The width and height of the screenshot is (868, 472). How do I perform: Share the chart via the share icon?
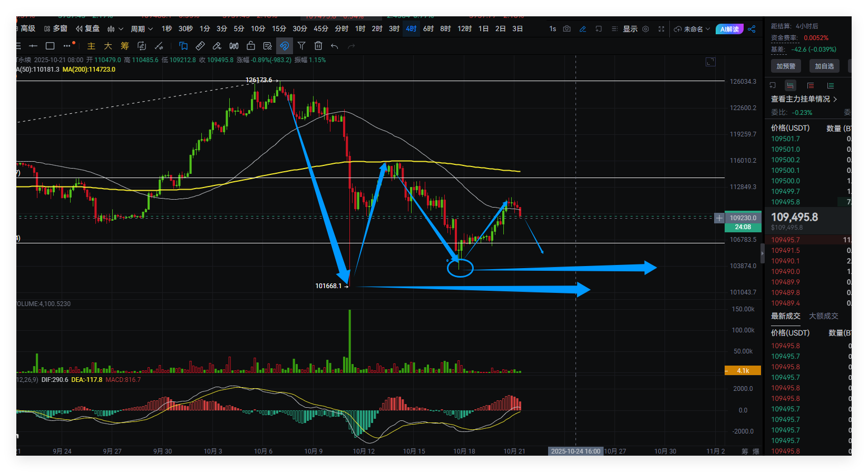coord(752,29)
